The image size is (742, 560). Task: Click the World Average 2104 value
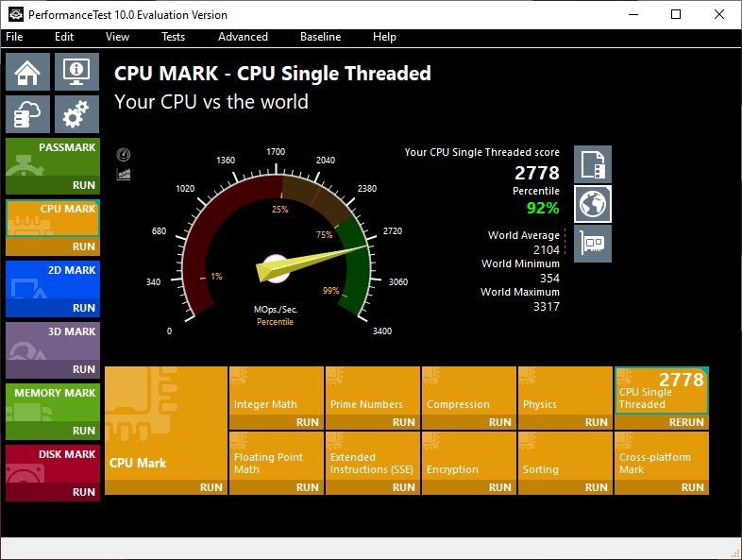pos(547,249)
